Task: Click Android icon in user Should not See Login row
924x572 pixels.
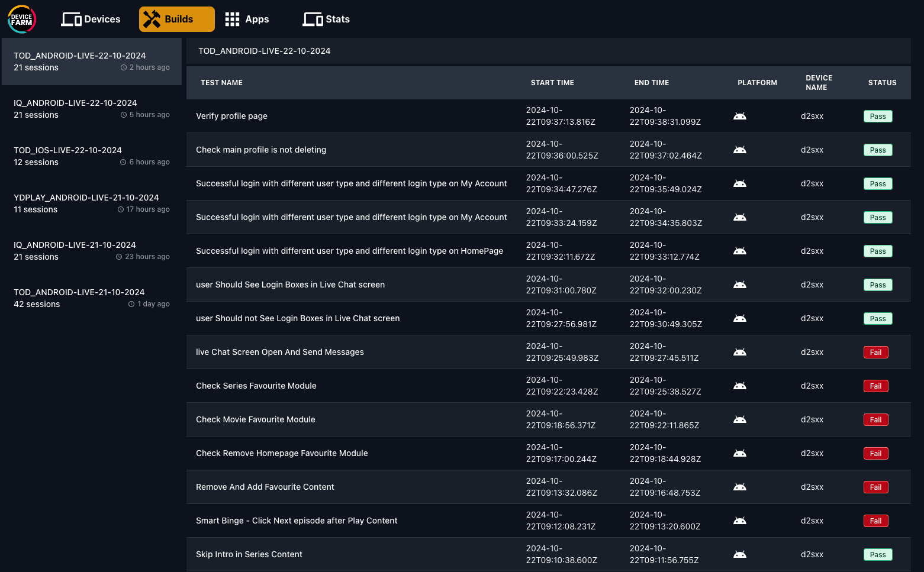Action: coord(740,318)
